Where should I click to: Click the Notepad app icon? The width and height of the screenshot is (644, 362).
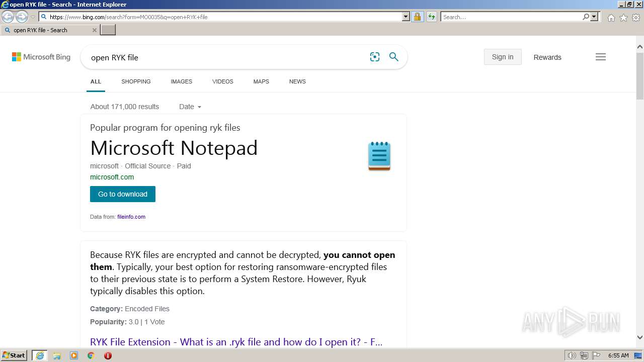point(379,156)
